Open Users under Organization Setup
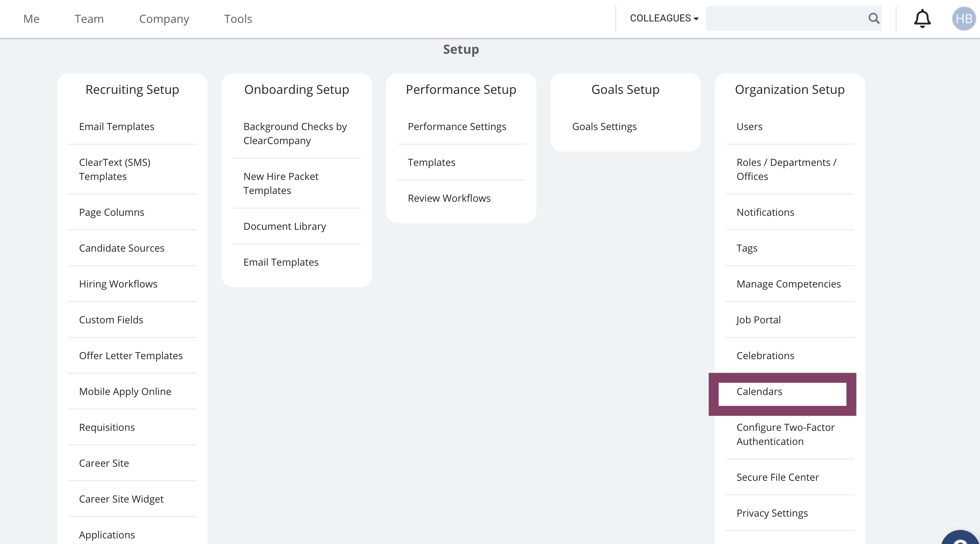The image size is (980, 544). [750, 127]
